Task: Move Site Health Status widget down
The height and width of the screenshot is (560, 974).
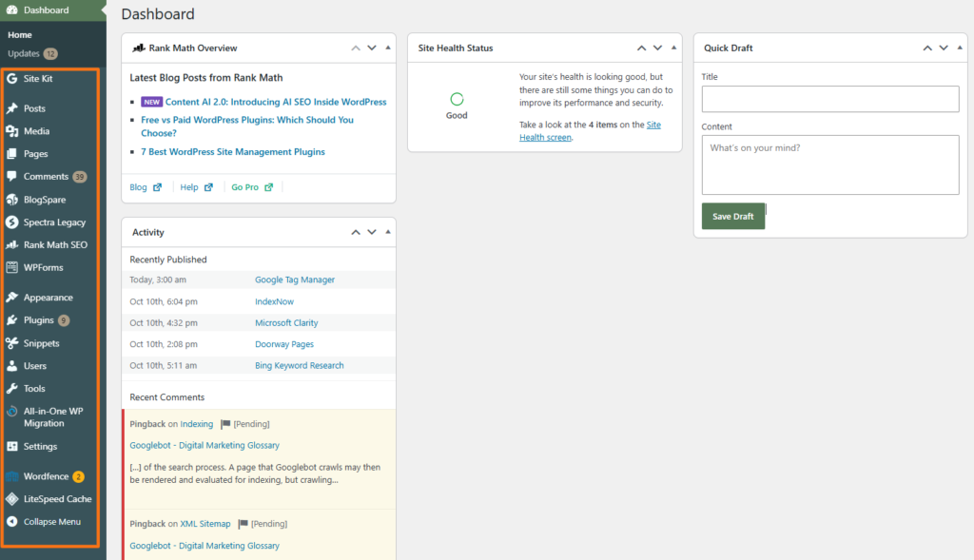Action: (657, 48)
